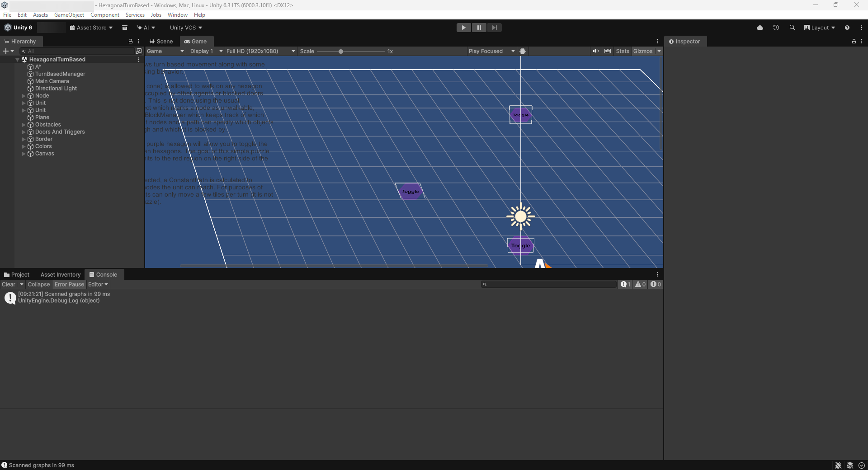This screenshot has width=868, height=470.
Task: Click the Game view Scale slider
Action: (341, 52)
